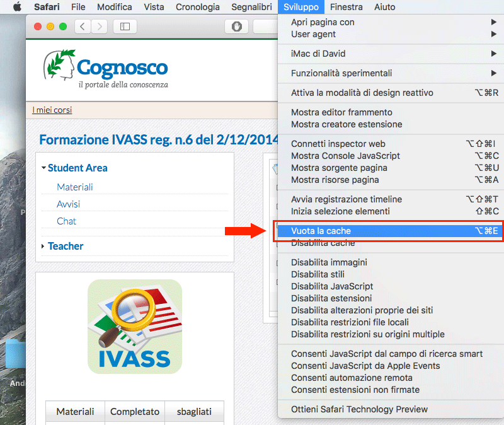The width and height of the screenshot is (504, 425).
Task: Choose Avvia registrazione timeline
Action: pos(391,199)
